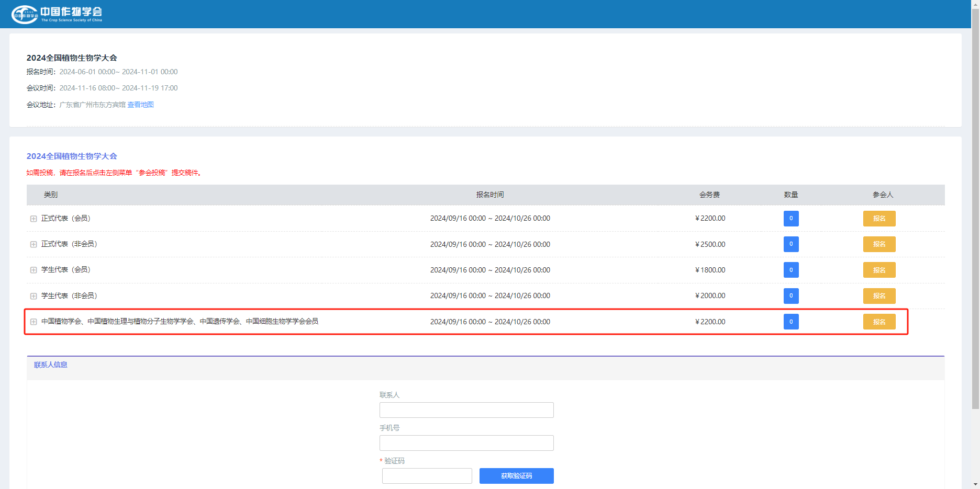Click registration date range in the 学生代表（会员）row
This screenshot has width=980, height=489.
tap(490, 270)
